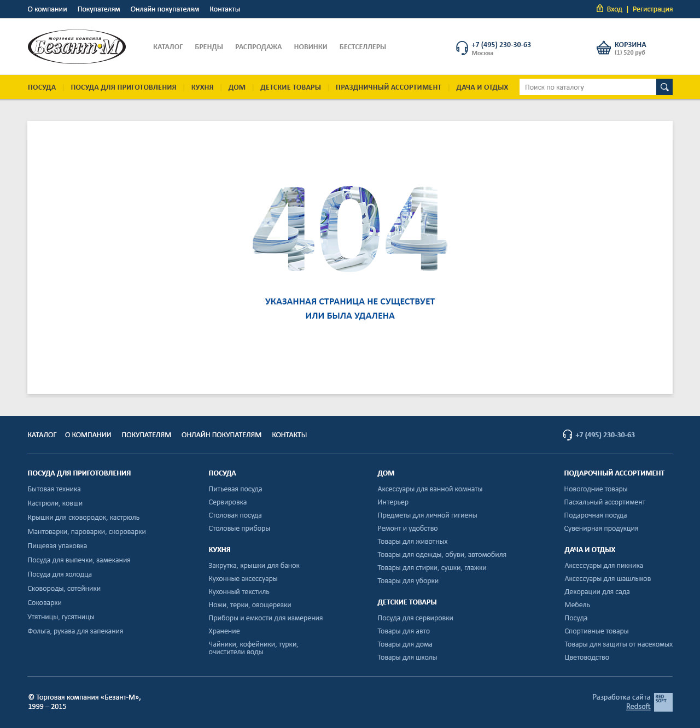Open footer nav link О КОМПАНИИ
The height and width of the screenshot is (728, 700).
coord(88,435)
